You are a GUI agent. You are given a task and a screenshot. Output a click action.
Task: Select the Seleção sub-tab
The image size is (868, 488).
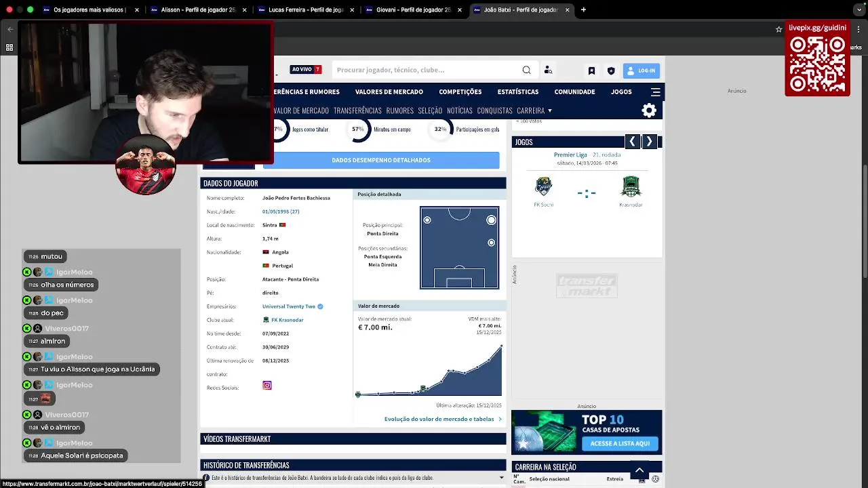(430, 110)
